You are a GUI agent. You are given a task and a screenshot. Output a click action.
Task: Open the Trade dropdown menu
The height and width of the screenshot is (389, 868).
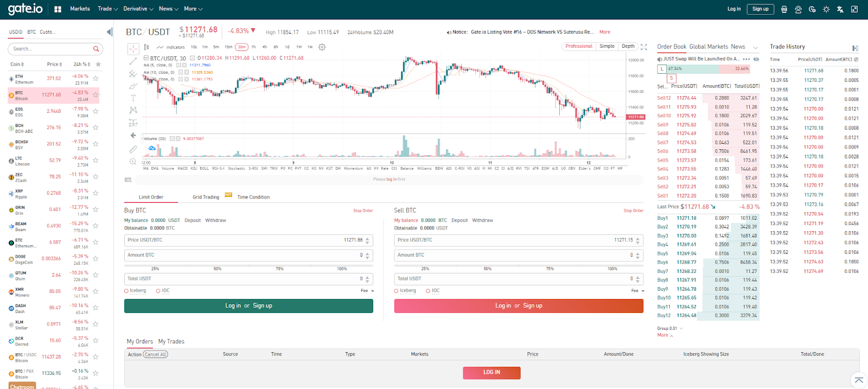(107, 9)
